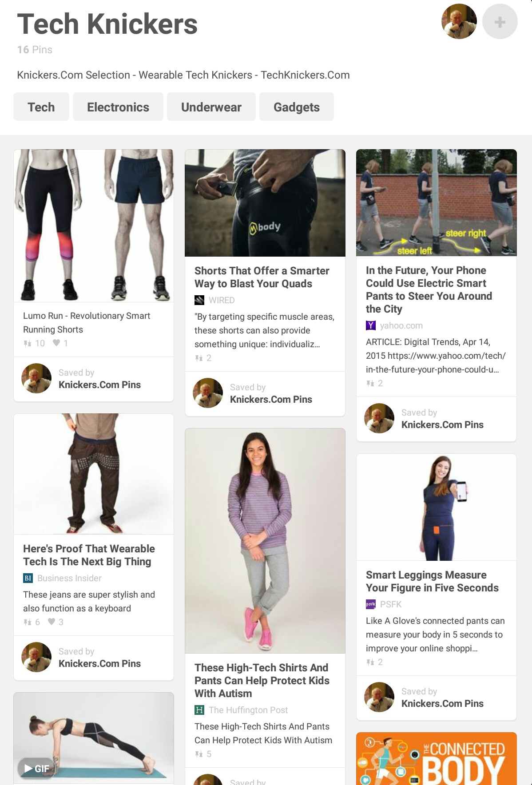This screenshot has width=532, height=785.
Task: Open Smart Leggings Measure Your Figure title
Action: 432,581
